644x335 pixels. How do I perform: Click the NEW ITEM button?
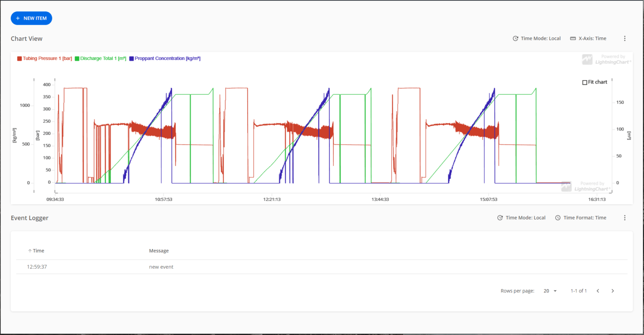[x=31, y=18]
